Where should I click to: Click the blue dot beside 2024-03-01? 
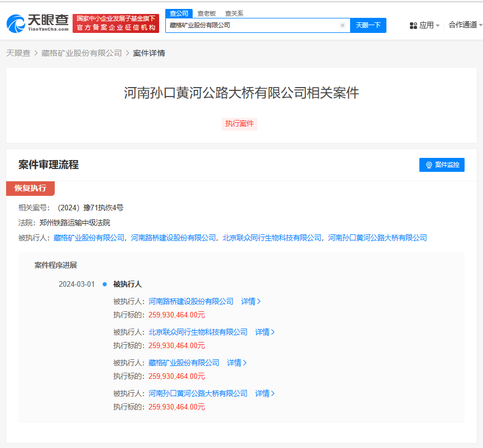tap(104, 284)
